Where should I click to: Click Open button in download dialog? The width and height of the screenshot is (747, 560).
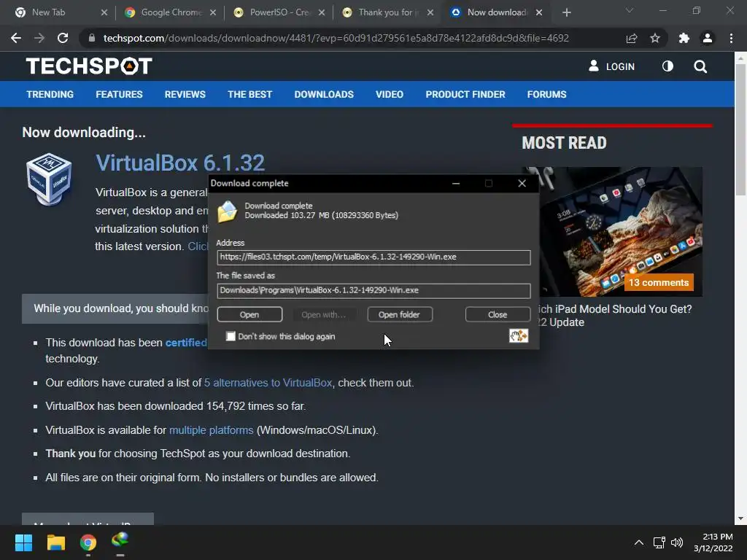[x=249, y=314]
